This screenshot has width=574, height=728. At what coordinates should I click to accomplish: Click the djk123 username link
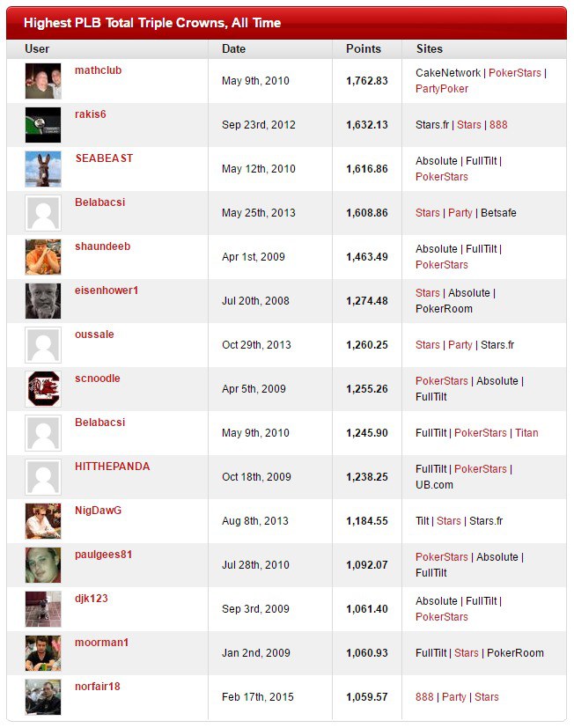(92, 599)
